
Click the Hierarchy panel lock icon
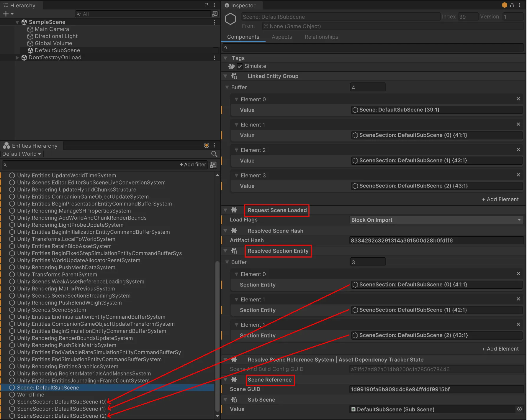(207, 5)
